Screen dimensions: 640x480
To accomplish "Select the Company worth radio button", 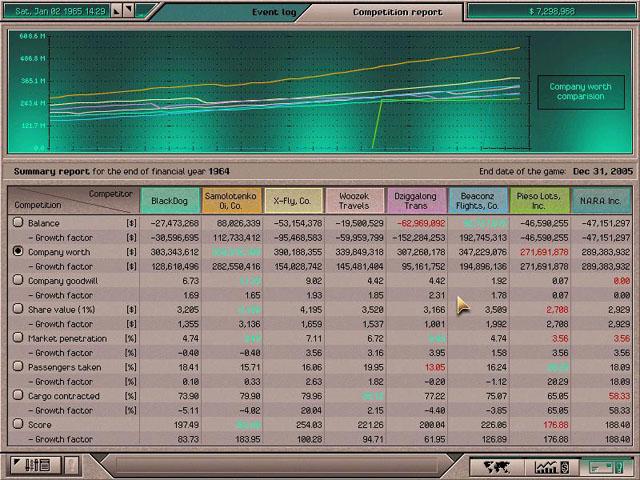I will click(17, 252).
